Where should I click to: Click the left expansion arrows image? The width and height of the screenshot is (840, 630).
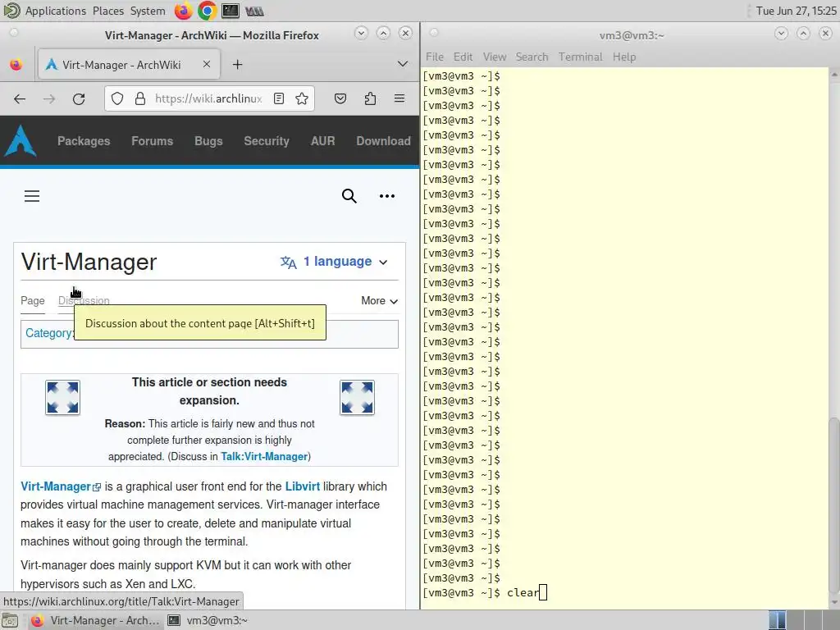click(62, 398)
